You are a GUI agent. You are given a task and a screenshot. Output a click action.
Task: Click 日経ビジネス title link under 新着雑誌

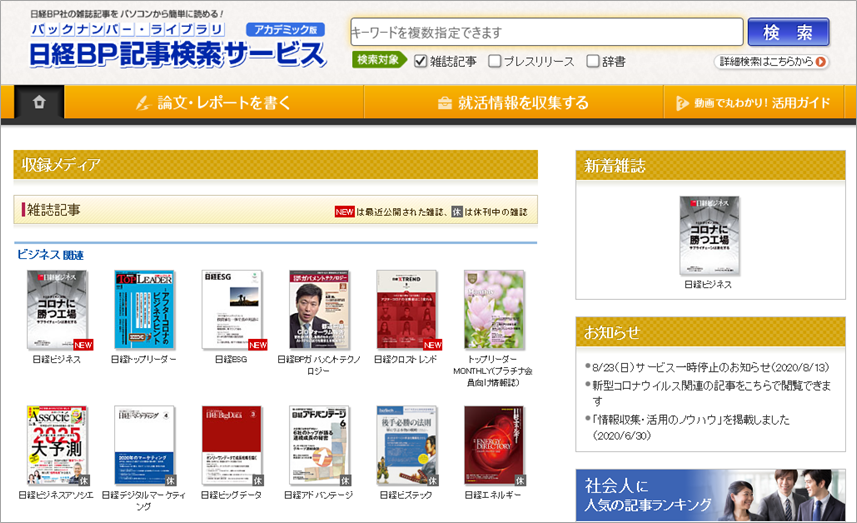pos(708,284)
